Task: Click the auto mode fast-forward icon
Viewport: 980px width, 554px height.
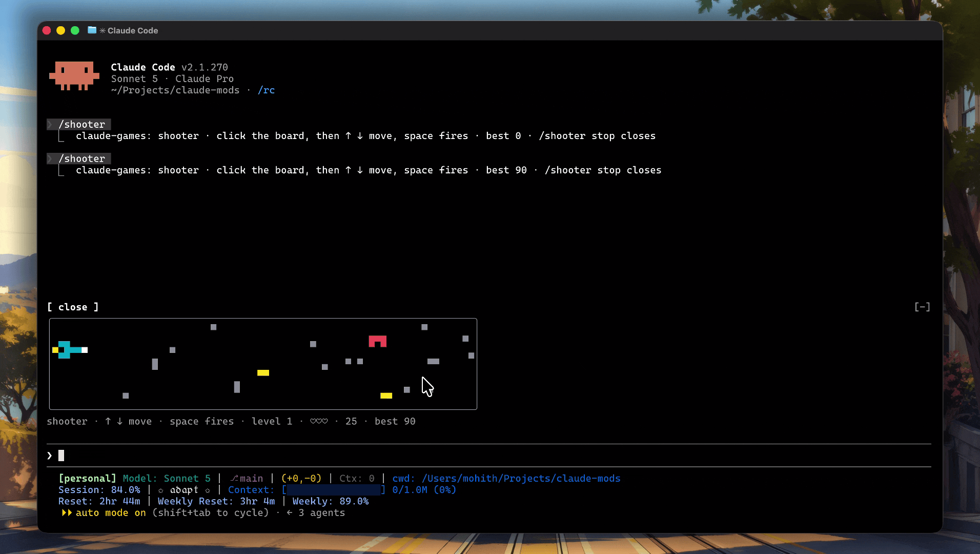Action: click(x=67, y=513)
